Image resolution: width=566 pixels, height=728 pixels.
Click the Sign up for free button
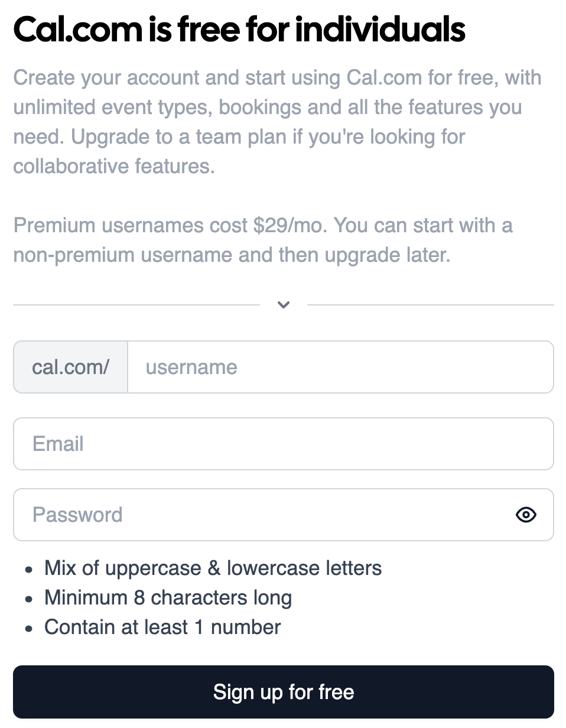pos(284,692)
